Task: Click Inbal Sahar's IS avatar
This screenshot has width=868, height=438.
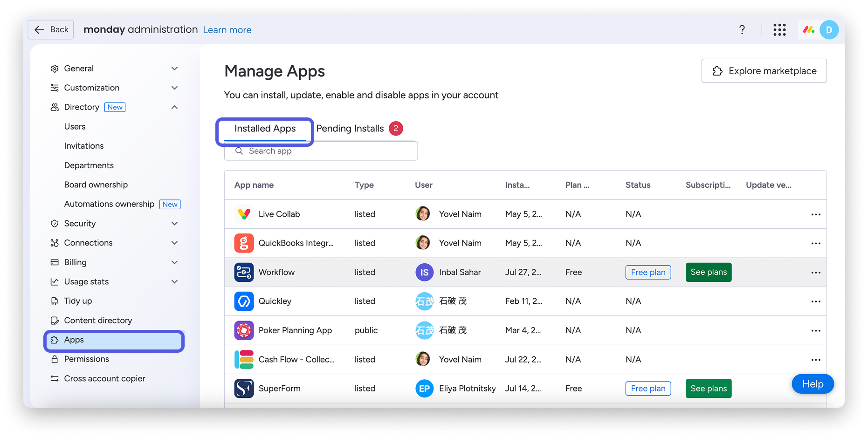Action: (424, 273)
